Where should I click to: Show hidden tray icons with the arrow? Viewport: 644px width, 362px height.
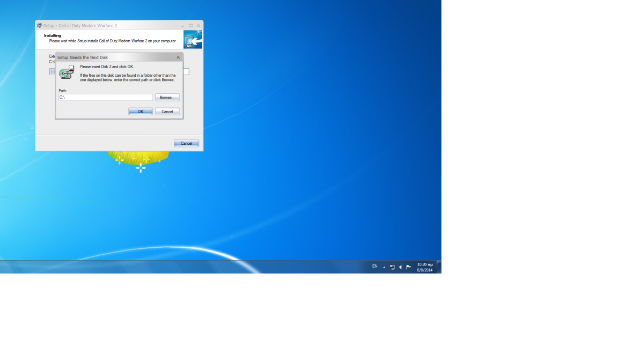coord(384,267)
